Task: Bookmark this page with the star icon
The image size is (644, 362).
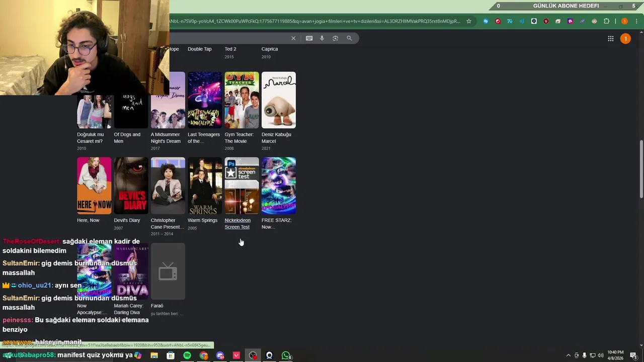Action: 469,21
